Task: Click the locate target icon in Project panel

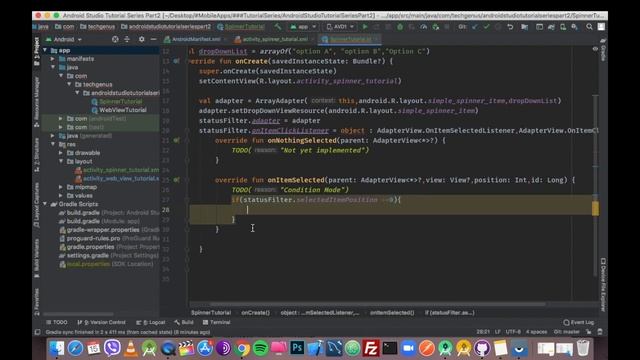Action: pyautogui.click(x=115, y=40)
